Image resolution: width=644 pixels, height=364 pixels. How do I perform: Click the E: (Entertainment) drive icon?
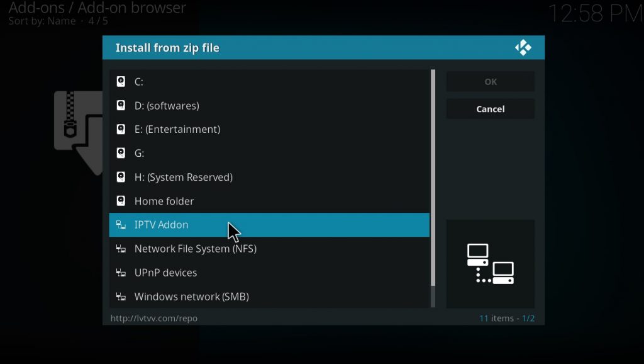pyautogui.click(x=121, y=129)
